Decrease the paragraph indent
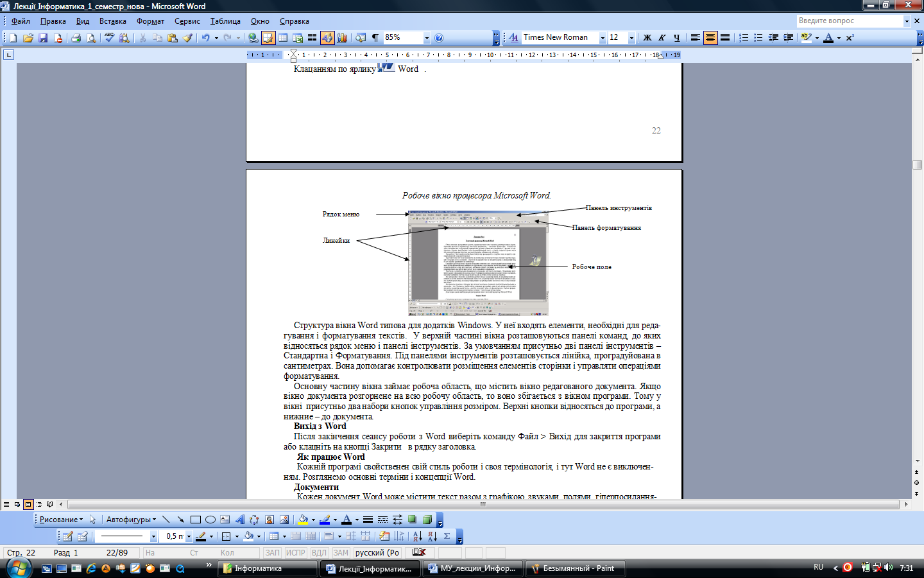This screenshot has height=578, width=924. (773, 38)
